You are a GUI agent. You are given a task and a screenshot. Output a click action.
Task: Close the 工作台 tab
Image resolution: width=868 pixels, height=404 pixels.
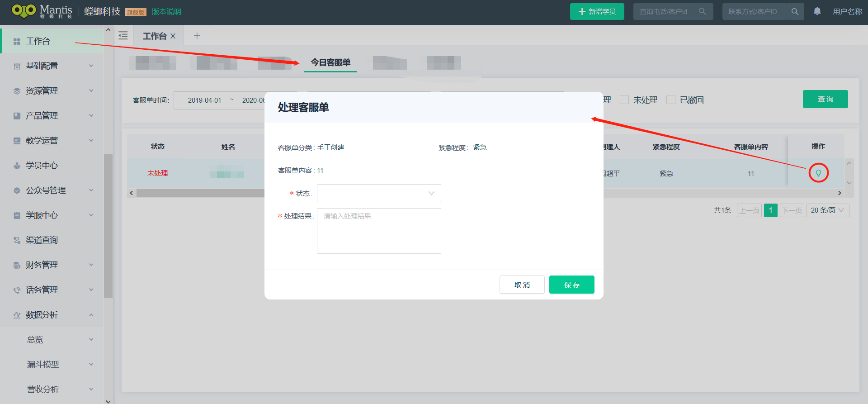173,36
